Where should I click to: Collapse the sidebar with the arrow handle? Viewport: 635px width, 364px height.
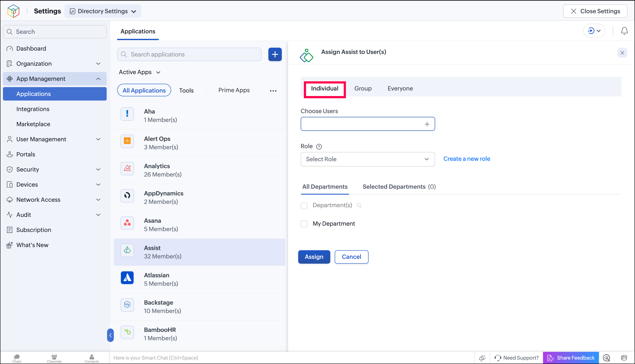(x=110, y=335)
